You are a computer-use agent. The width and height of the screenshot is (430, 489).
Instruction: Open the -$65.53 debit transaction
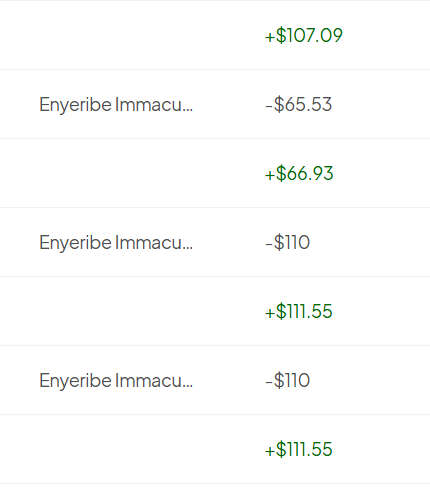click(298, 104)
